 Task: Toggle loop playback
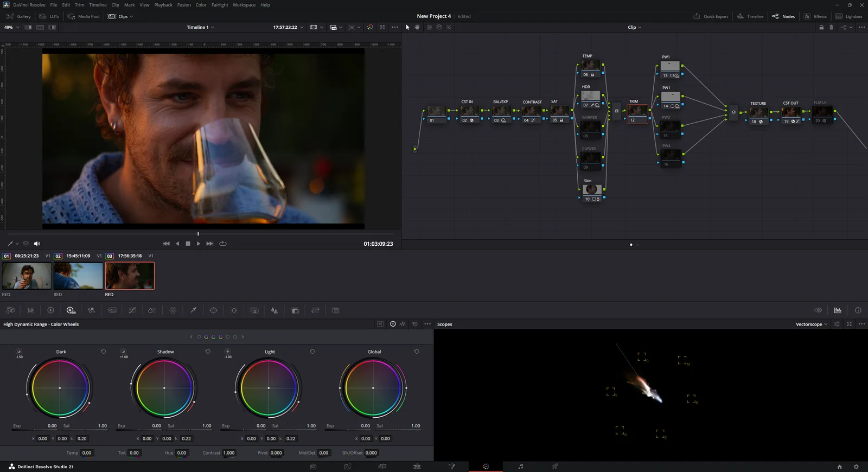tap(222, 244)
